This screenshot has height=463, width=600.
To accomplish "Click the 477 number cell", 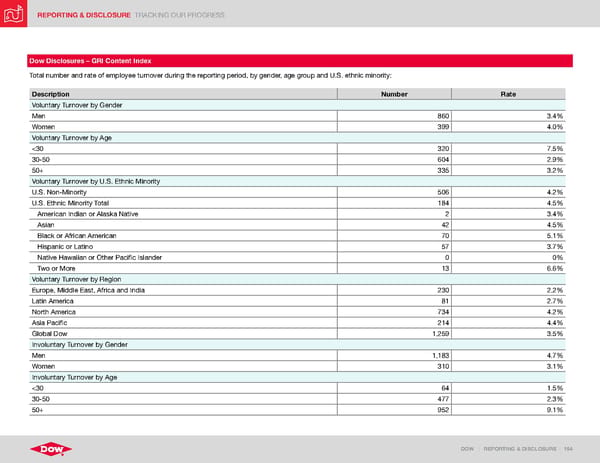I will coord(395,399).
